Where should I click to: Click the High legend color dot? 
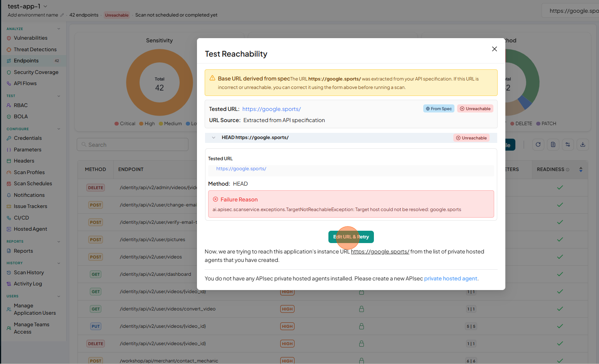[x=141, y=124]
